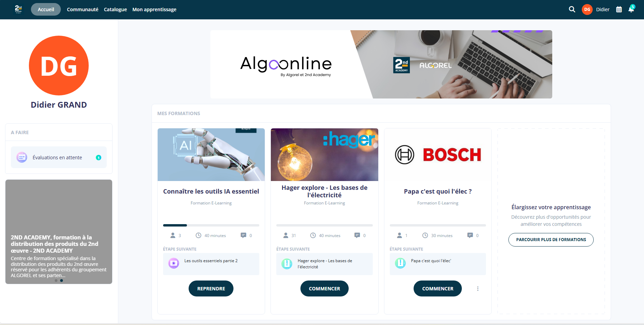Click the comments icon on IA course card
644x325 pixels.
tap(243, 235)
